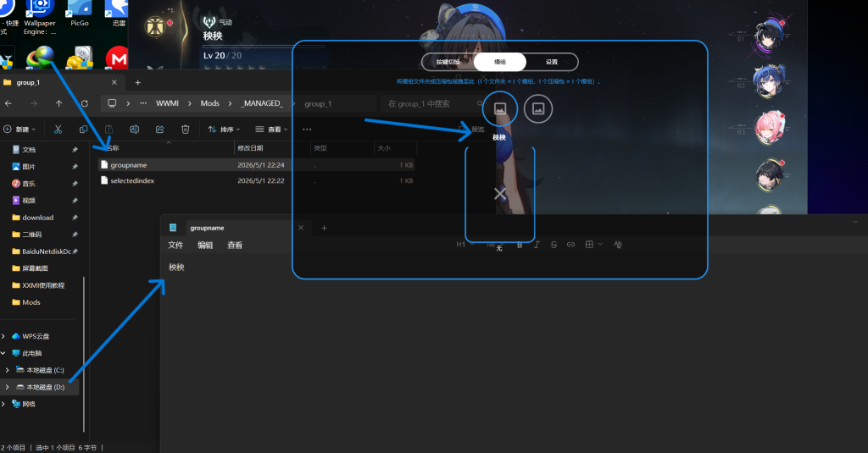Viewport: 868px width, 453px height.
Task: Go up one folder level in Explorer
Action: pyautogui.click(x=58, y=103)
